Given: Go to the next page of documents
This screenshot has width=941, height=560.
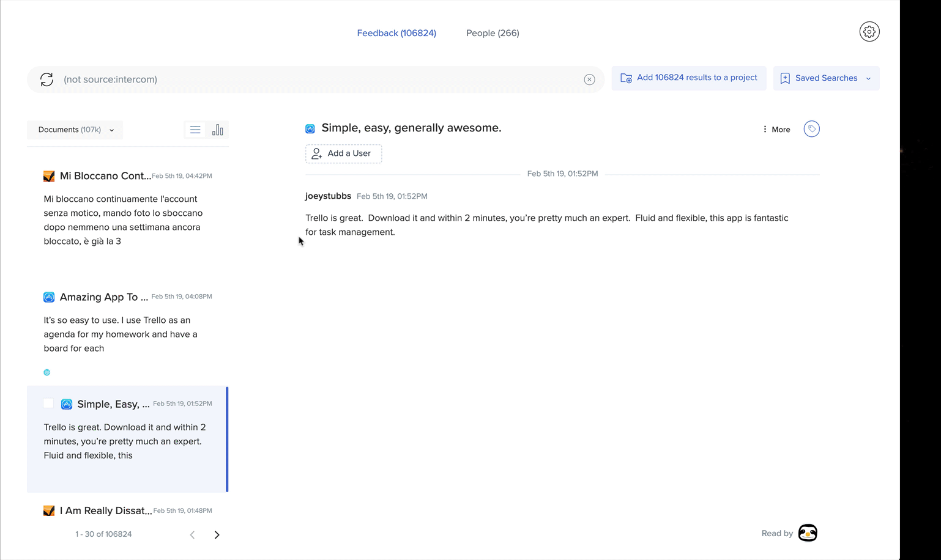Looking at the screenshot, I should coord(217,535).
